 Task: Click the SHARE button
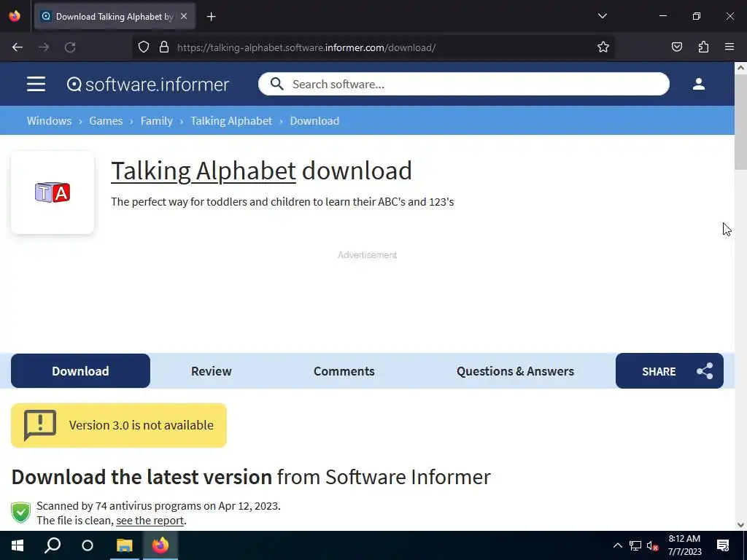tap(670, 371)
